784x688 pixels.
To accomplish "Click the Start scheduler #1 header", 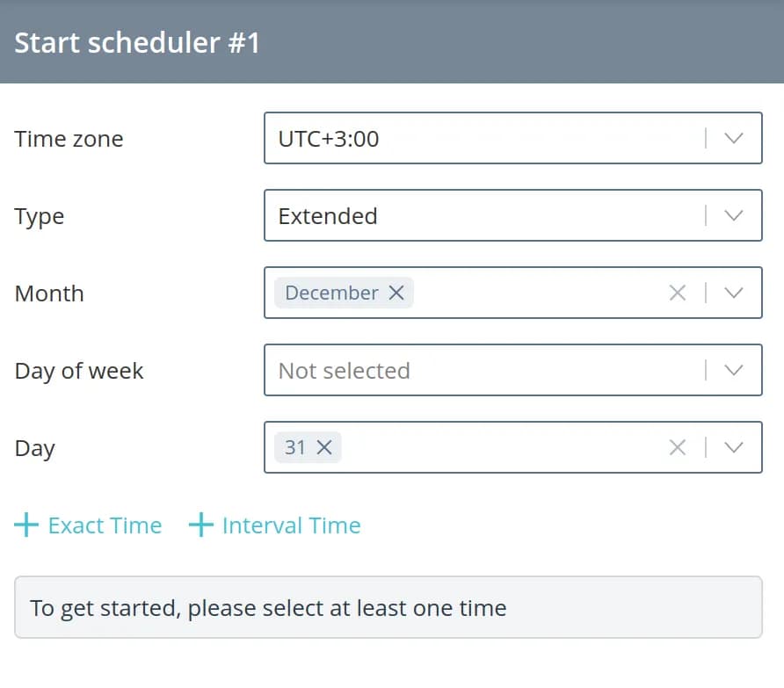I will 137,42.
